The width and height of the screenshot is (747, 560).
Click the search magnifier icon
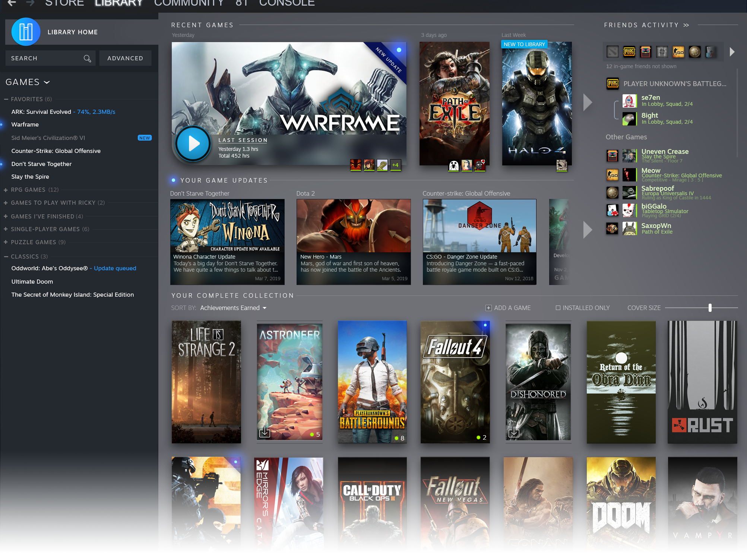(87, 58)
